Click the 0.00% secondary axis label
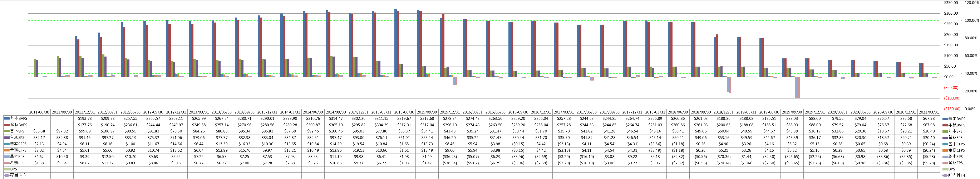Screen dimensions: 980x179 (970, 109)
